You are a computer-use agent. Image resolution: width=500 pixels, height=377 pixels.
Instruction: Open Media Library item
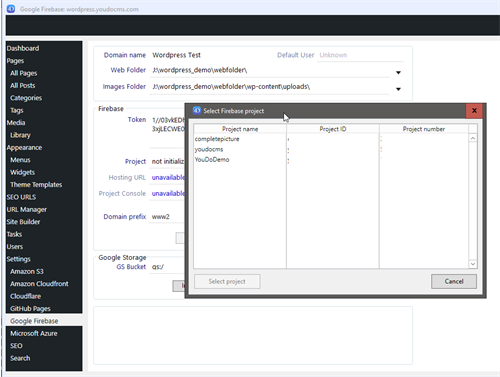(x=20, y=135)
